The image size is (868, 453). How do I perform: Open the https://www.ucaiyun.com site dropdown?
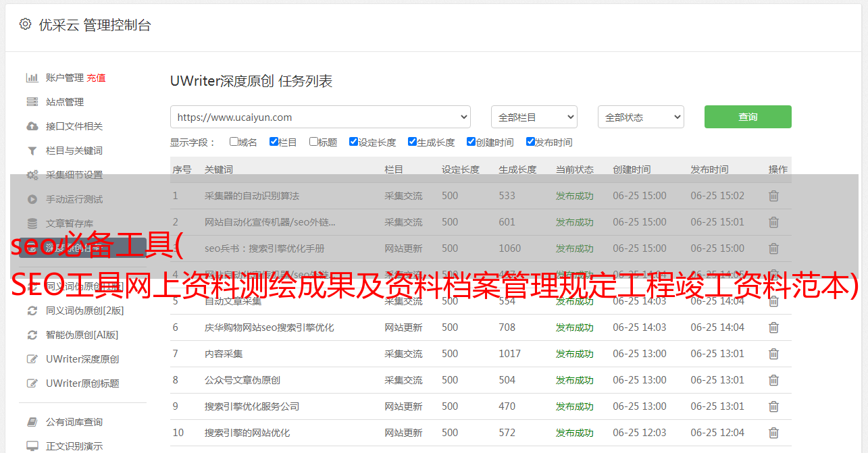(x=320, y=117)
